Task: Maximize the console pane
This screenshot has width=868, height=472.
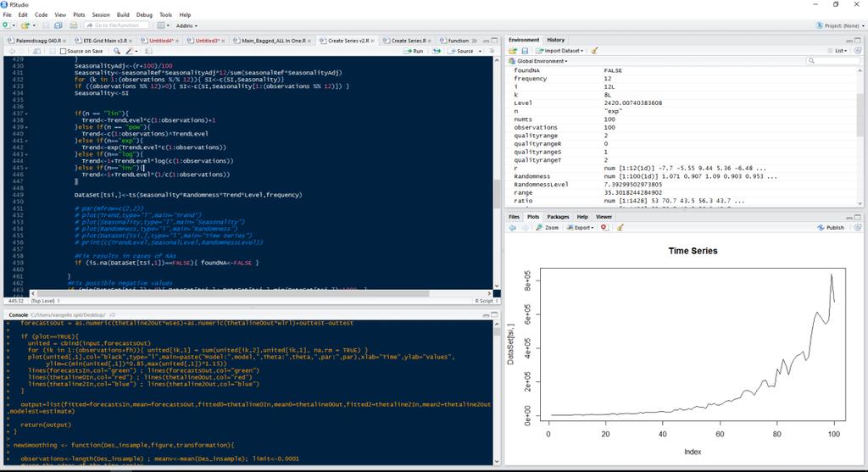Action: (x=494, y=315)
